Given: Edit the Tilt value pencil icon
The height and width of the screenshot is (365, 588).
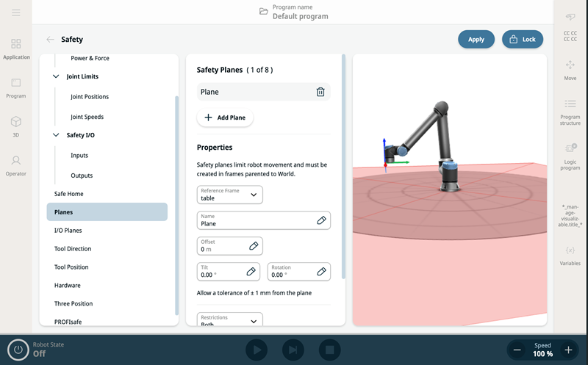Looking at the screenshot, I should (251, 271).
